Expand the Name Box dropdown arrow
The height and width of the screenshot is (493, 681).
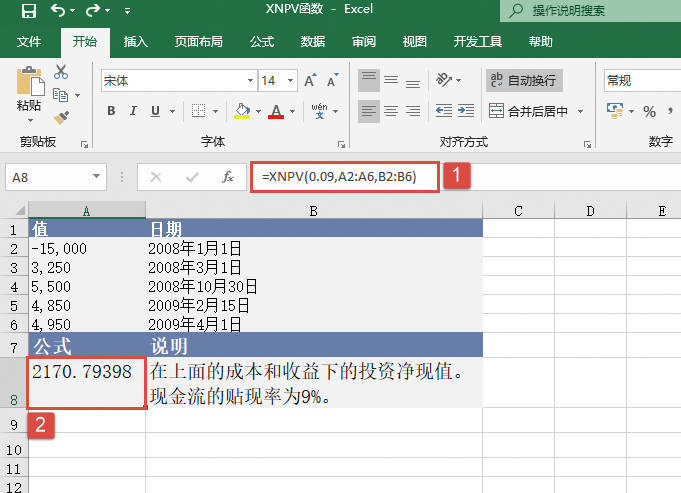coord(97,177)
